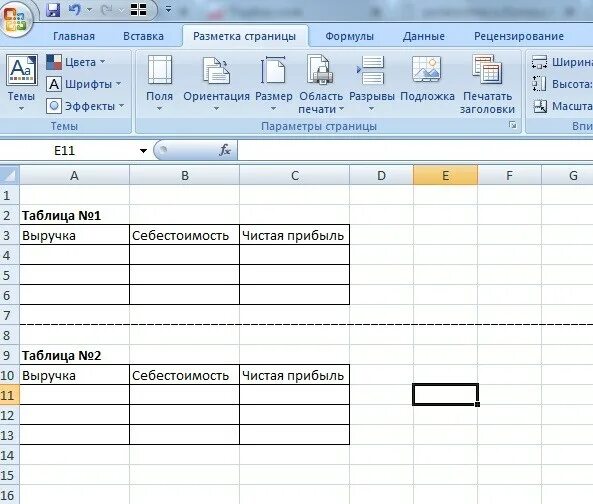
Task: Click the Redo arrow icon
Action: [x=107, y=10]
